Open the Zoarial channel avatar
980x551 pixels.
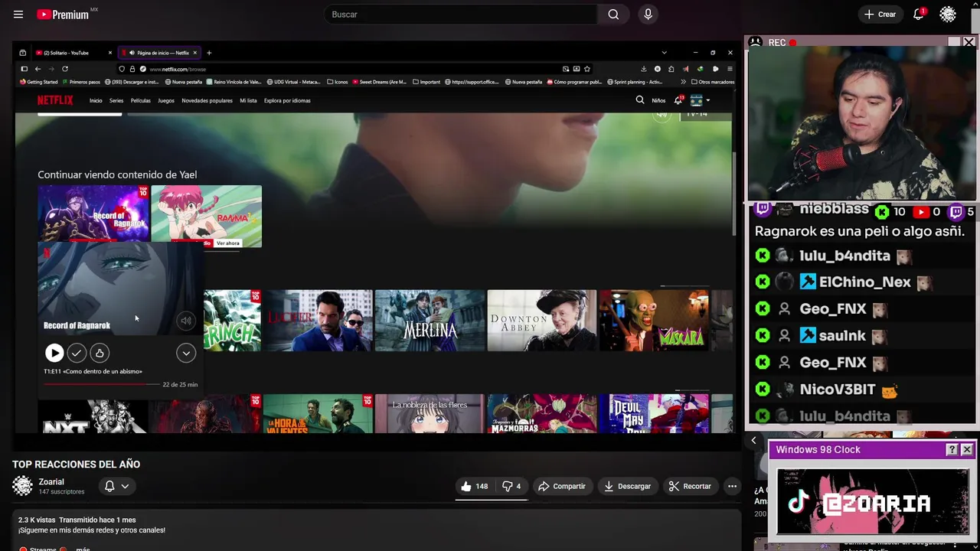23,486
